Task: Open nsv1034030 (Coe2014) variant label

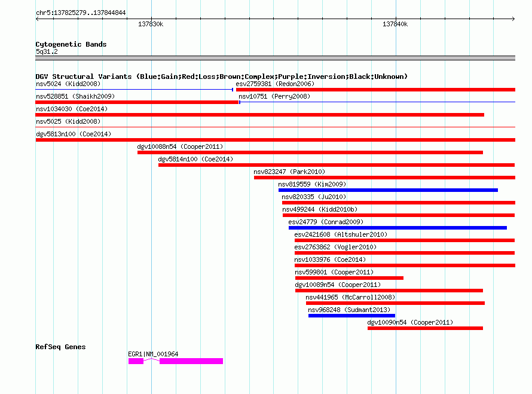Action: point(72,109)
